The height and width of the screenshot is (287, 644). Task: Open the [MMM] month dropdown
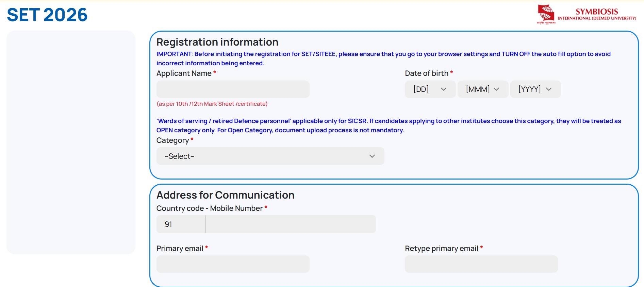coord(483,89)
